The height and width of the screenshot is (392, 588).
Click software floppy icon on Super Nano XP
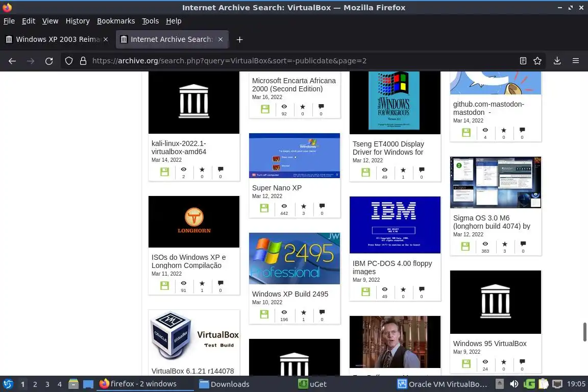[264, 208]
